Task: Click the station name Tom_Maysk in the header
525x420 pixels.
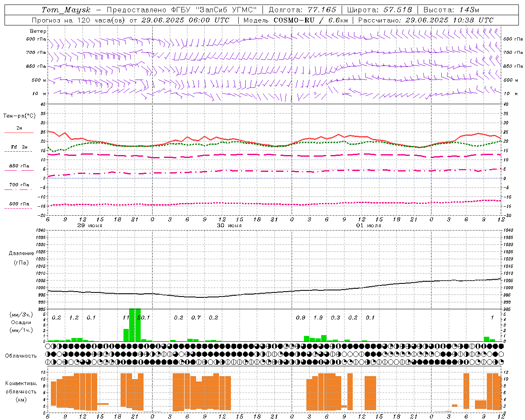Action: click(66, 10)
